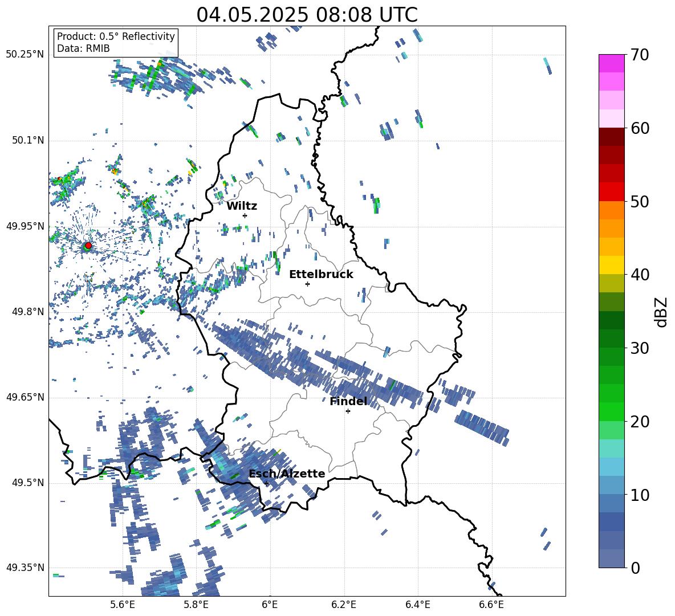675x616 pixels.
Task: Click the Ettelbruck station cross marker
Action: (307, 284)
